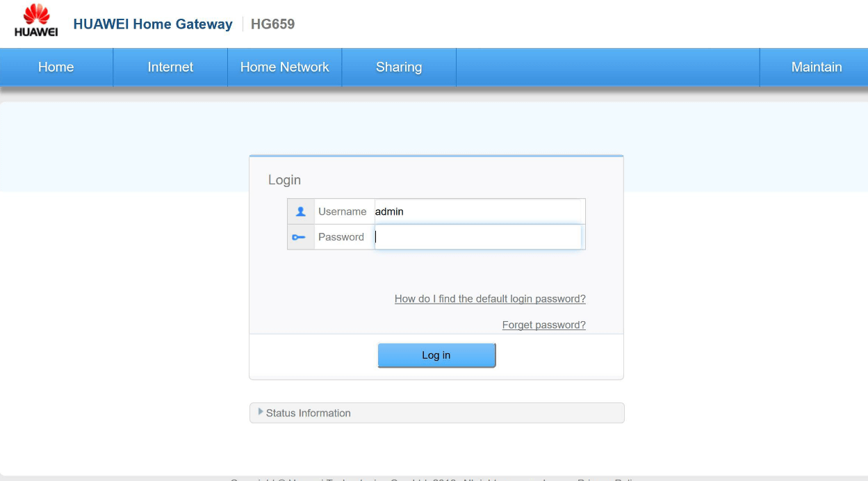Viewport: 868px width, 481px height.
Task: Click the Login heading
Action: [284, 180]
